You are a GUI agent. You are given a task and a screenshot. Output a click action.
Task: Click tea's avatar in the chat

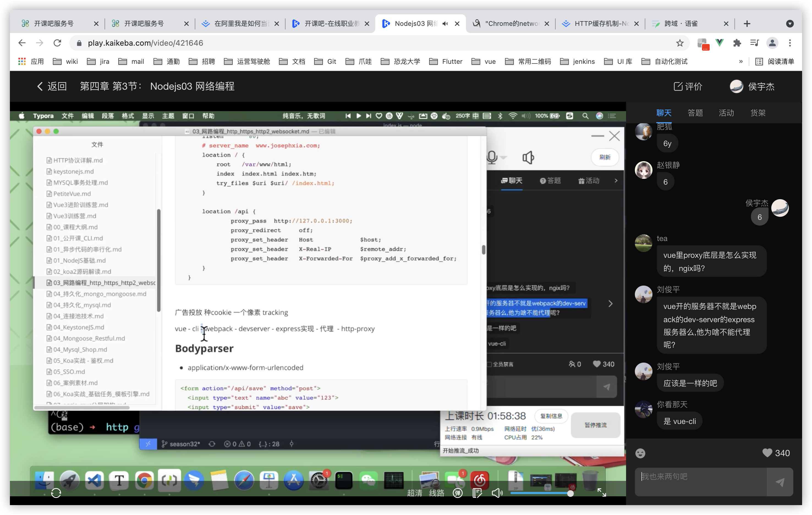[x=643, y=243]
